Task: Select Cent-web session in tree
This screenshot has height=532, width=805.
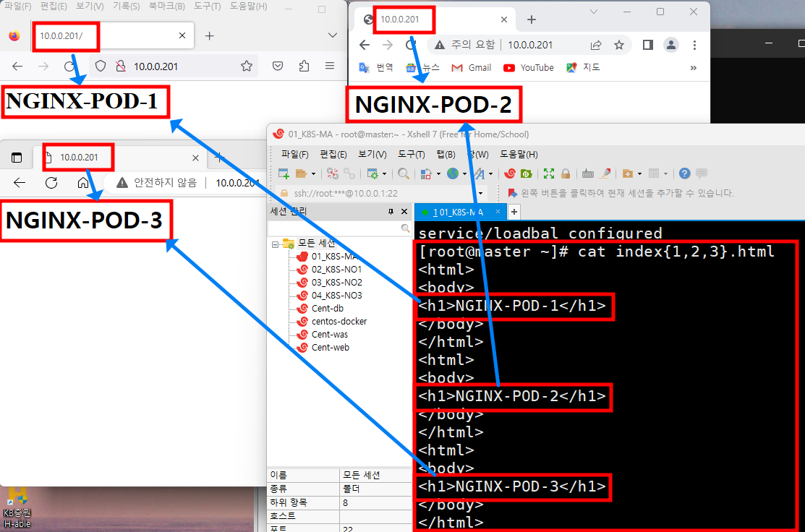Action: (330, 347)
